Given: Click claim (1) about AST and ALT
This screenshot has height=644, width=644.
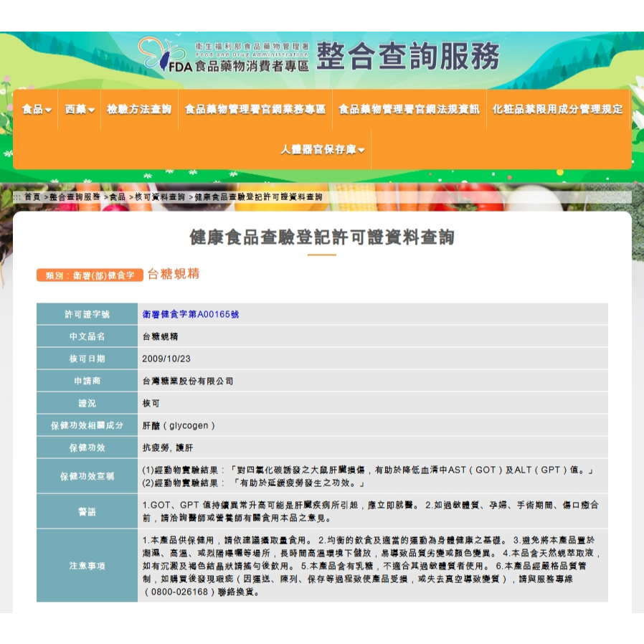Looking at the screenshot, I should 368,470.
